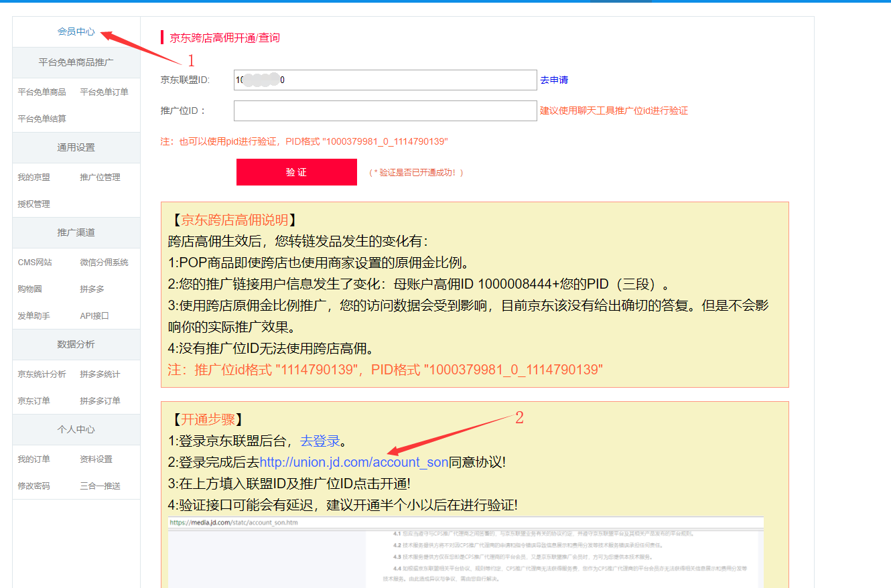Open 三合一推送 sidebar item

100,486
